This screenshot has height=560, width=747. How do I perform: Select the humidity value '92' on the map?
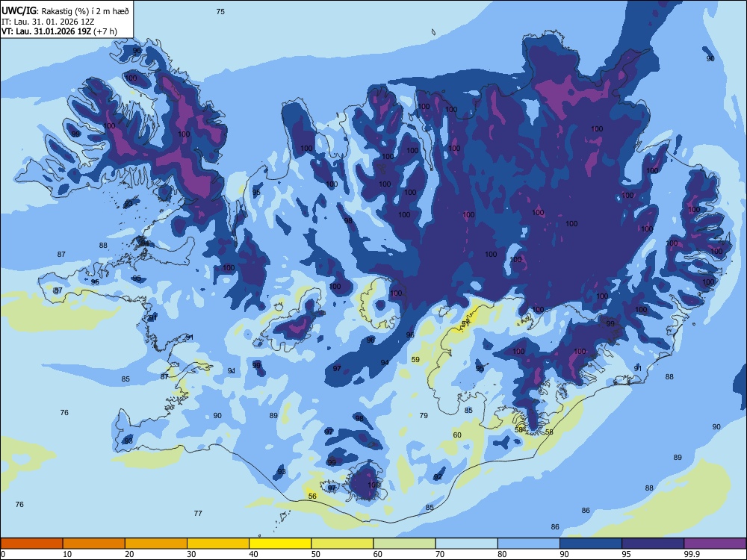(438, 477)
